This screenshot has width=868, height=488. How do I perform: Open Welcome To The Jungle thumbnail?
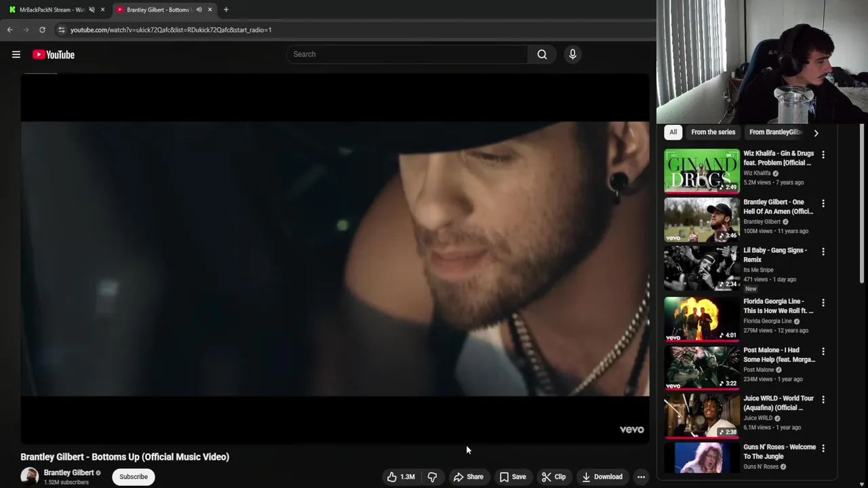[702, 457]
